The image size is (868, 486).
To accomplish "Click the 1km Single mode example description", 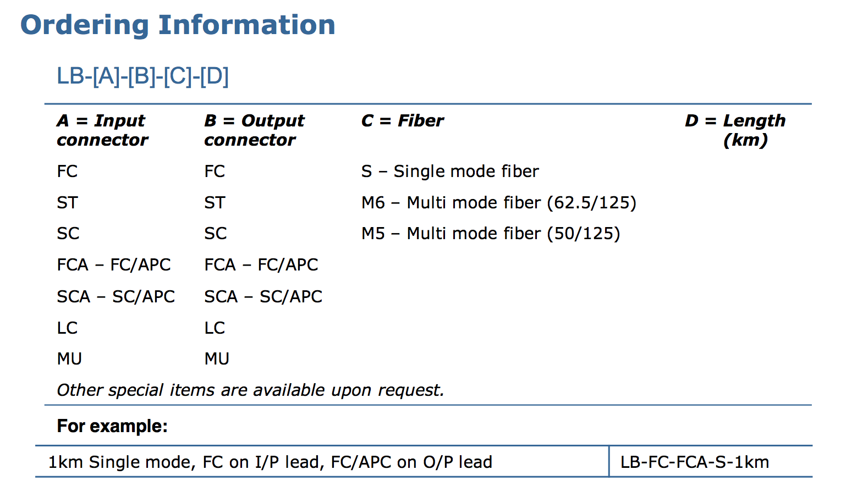I will click(270, 462).
